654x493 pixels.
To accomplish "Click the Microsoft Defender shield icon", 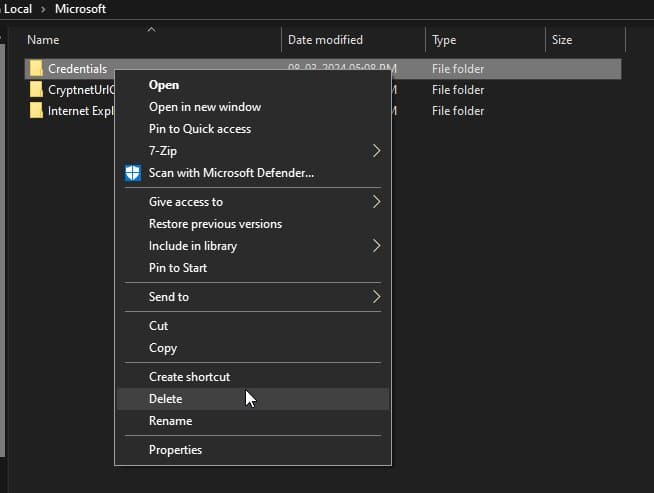I will [x=133, y=173].
